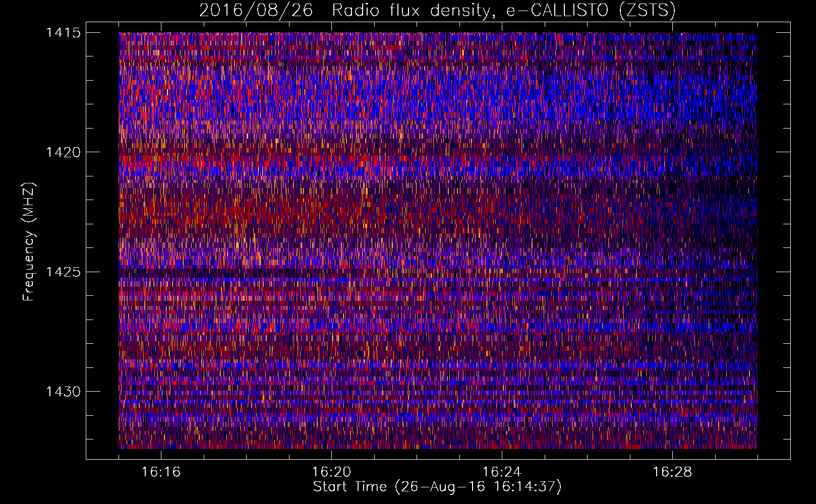
Task: Select the 16:28 time tick label
Action: (x=672, y=472)
